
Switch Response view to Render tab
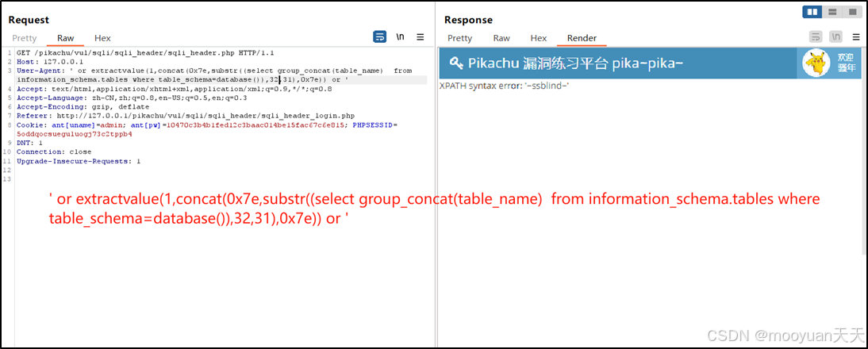(582, 38)
